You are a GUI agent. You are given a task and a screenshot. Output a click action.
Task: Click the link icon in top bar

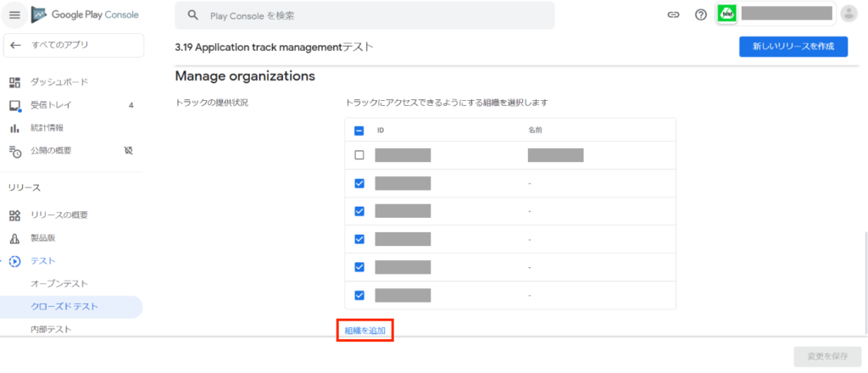(x=673, y=14)
